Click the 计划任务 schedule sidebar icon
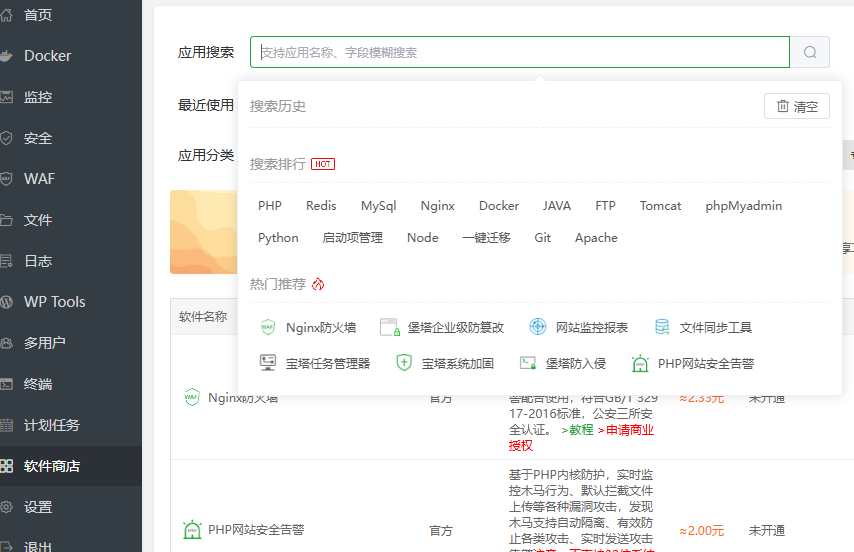The width and height of the screenshot is (854, 552). pyautogui.click(x=6, y=425)
